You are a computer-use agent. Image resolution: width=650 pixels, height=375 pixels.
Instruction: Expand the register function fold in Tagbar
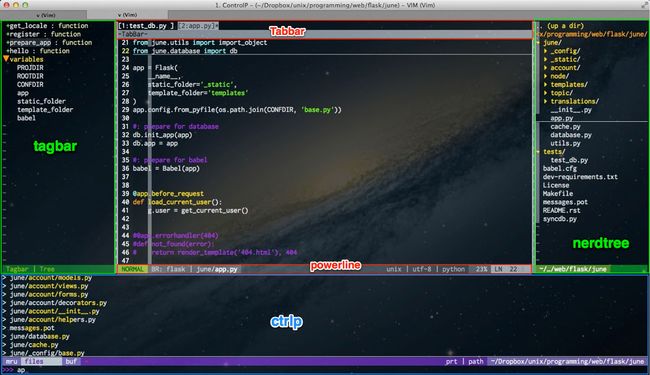pos(7,34)
